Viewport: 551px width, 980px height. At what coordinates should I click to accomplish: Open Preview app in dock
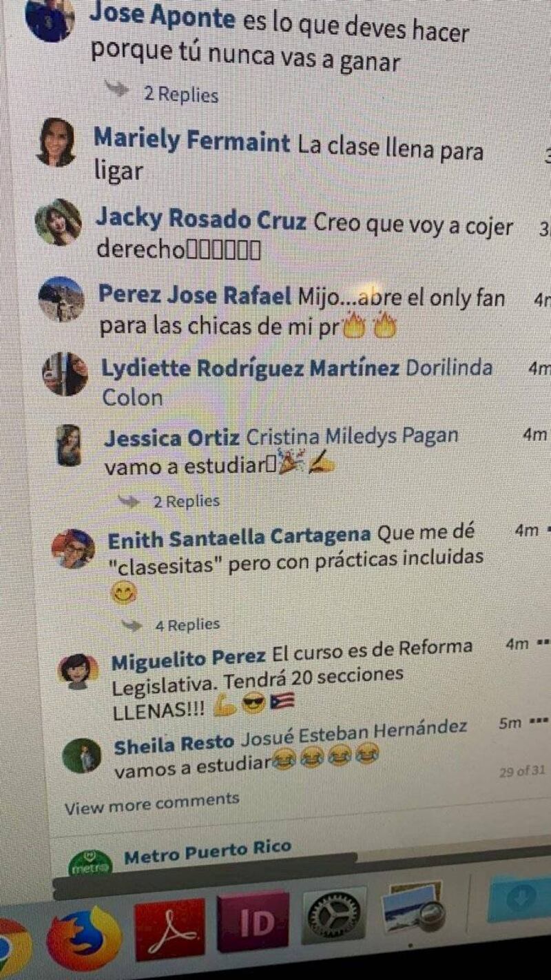coord(413,910)
